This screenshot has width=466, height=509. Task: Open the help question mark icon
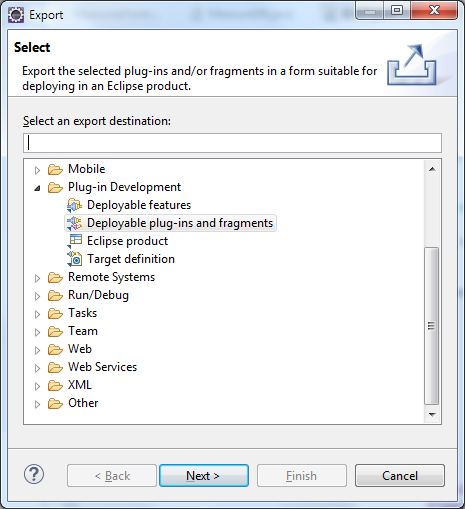(x=34, y=474)
